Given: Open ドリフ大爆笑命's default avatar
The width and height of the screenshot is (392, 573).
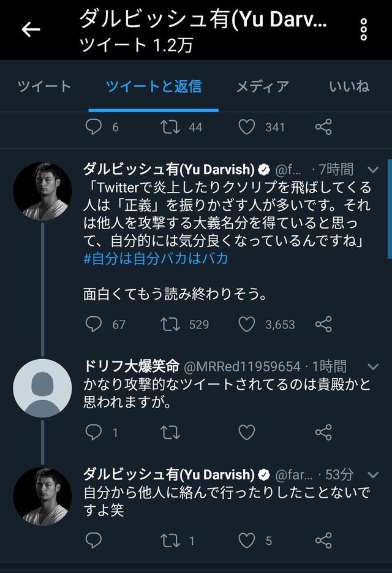Looking at the screenshot, I should coord(42,388).
